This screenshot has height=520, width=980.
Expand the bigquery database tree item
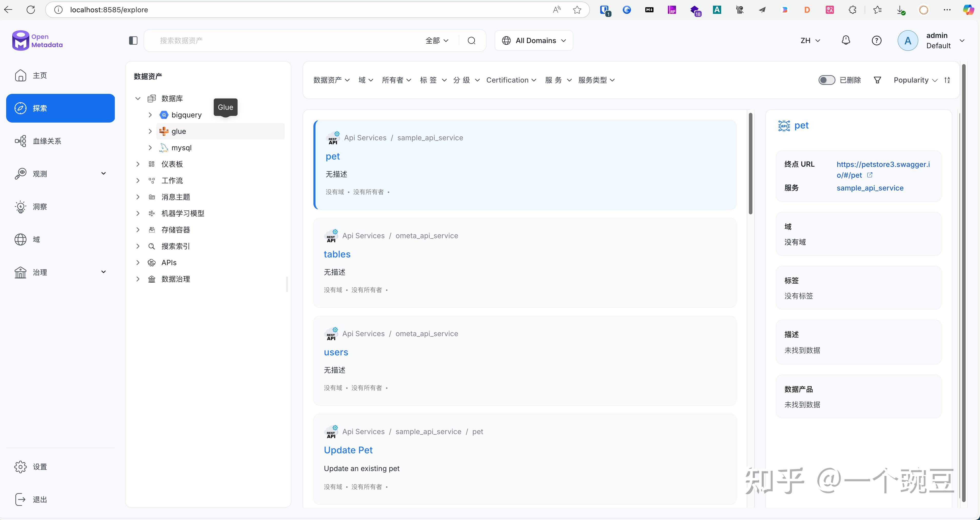pyautogui.click(x=150, y=115)
